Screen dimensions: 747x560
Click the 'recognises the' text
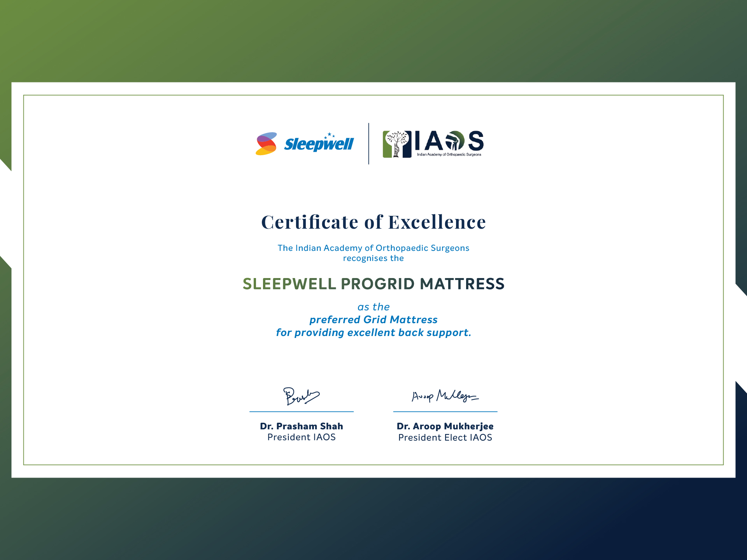(373, 258)
